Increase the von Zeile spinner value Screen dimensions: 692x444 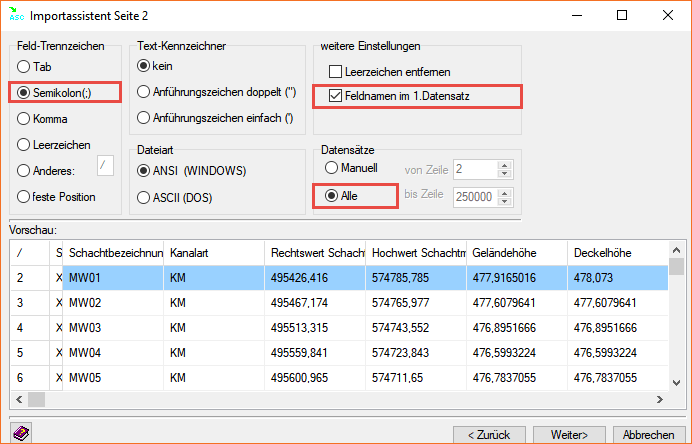(x=506, y=164)
